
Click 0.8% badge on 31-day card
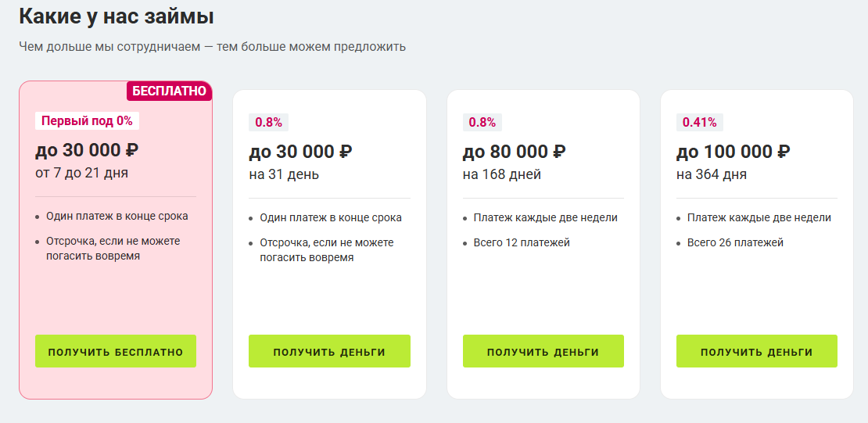[268, 122]
